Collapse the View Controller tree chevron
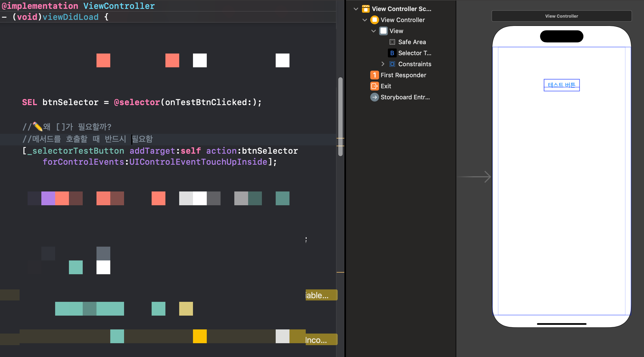The image size is (644, 357). click(365, 20)
